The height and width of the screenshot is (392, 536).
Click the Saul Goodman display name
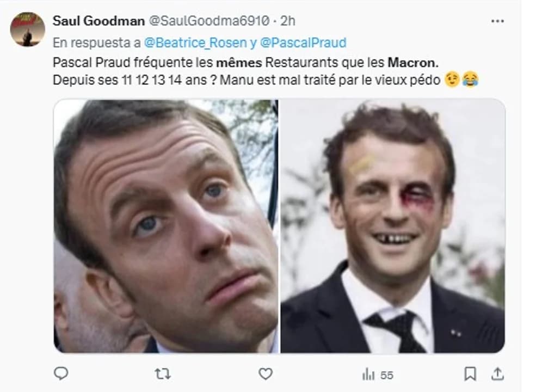click(98, 21)
